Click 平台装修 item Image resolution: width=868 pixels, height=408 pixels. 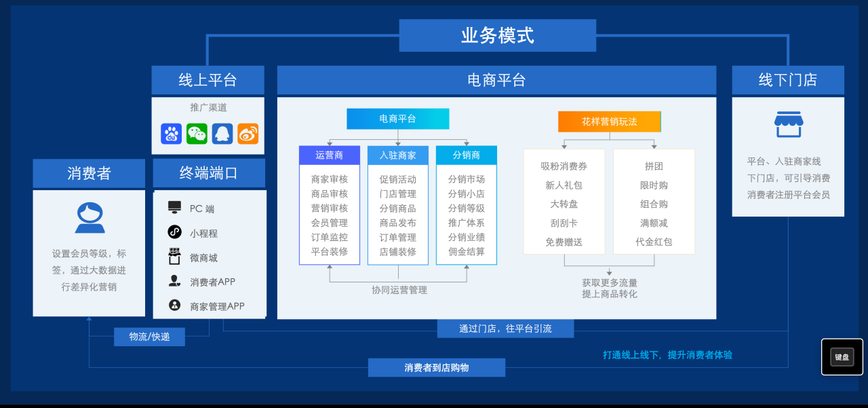(x=330, y=251)
